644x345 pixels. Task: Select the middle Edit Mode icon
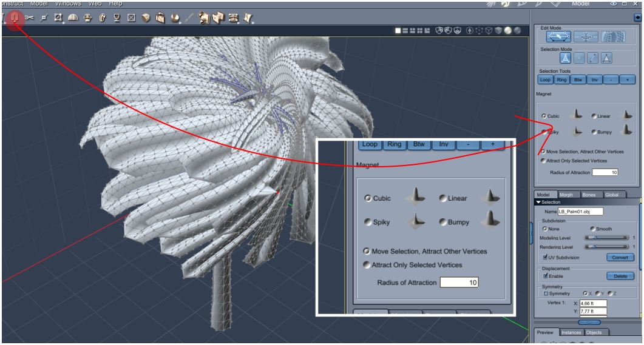pyautogui.click(x=586, y=36)
